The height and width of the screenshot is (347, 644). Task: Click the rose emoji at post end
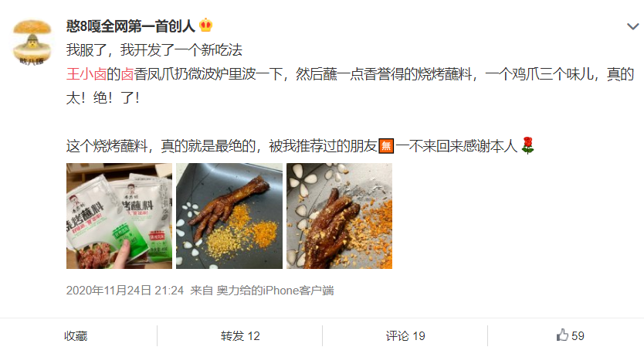pyautogui.click(x=527, y=145)
